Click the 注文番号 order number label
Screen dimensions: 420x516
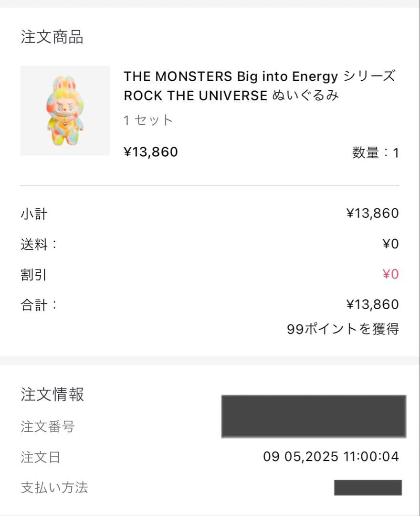[48, 426]
